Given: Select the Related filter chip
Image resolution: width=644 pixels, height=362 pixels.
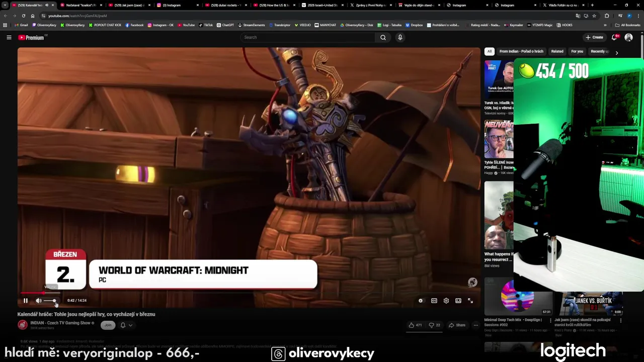Looking at the screenshot, I should [x=557, y=51].
